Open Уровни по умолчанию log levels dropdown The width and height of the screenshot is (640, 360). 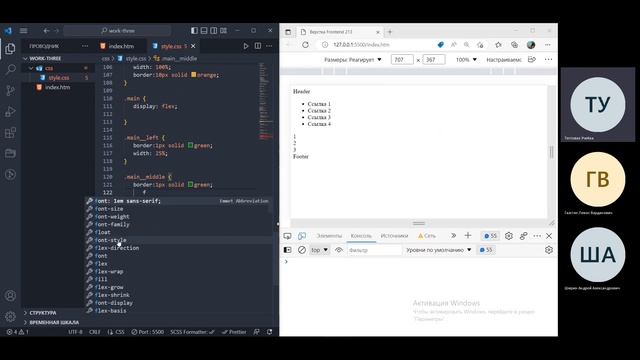438,250
